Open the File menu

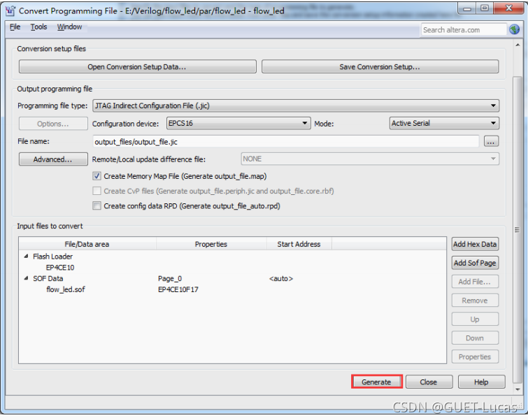tap(15, 27)
